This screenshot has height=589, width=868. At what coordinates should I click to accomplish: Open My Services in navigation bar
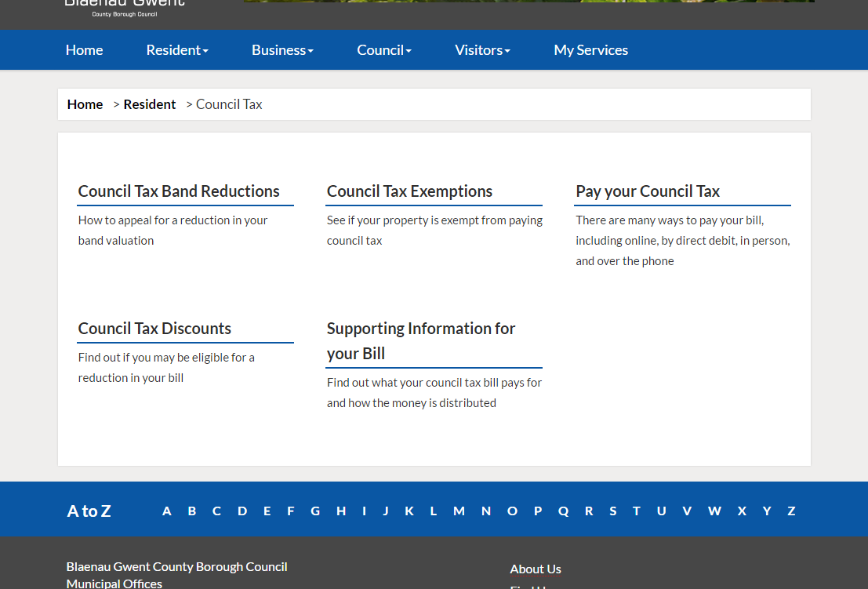[590, 50]
